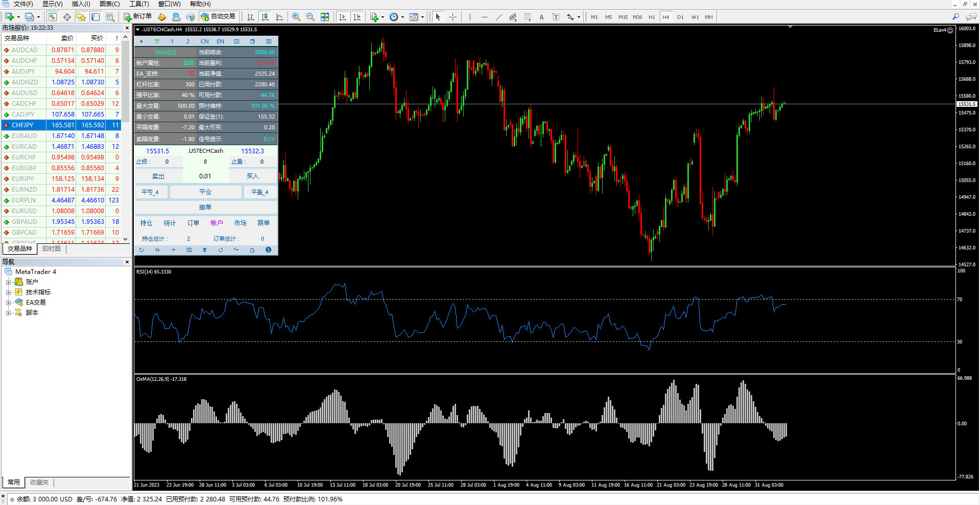Switch chart to candlestick mode
The height and width of the screenshot is (505, 980).
[265, 17]
